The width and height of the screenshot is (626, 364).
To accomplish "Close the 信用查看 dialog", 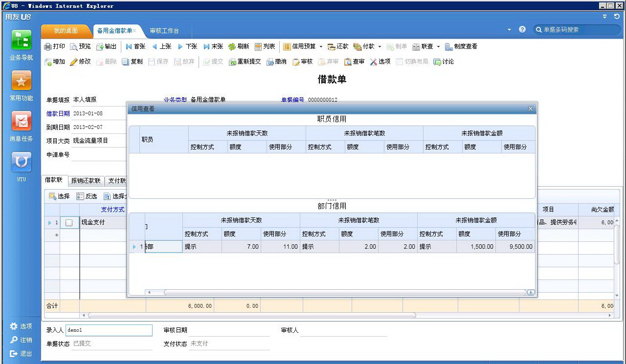I will tap(531, 108).
